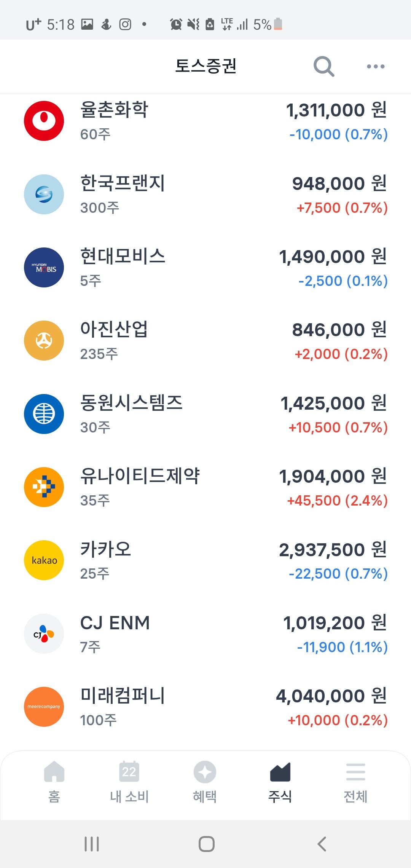Open the three-dot more options menu
This screenshot has width=411, height=868.
click(376, 67)
